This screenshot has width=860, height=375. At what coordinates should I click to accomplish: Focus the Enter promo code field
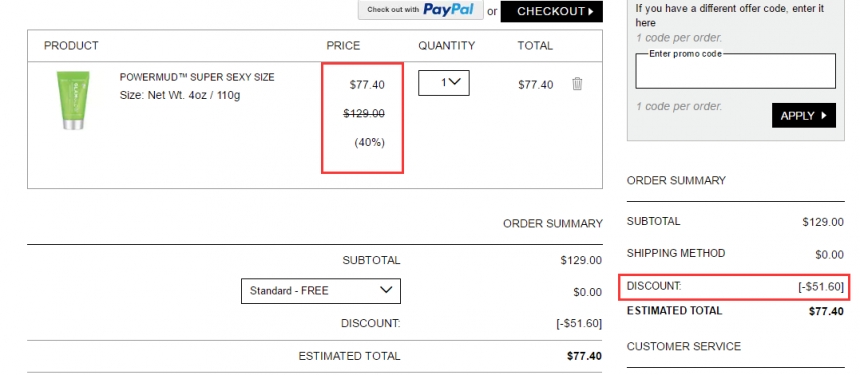735,71
